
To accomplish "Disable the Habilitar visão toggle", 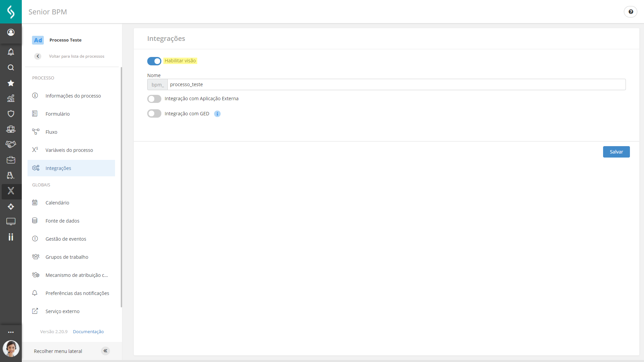I will [x=154, y=61].
